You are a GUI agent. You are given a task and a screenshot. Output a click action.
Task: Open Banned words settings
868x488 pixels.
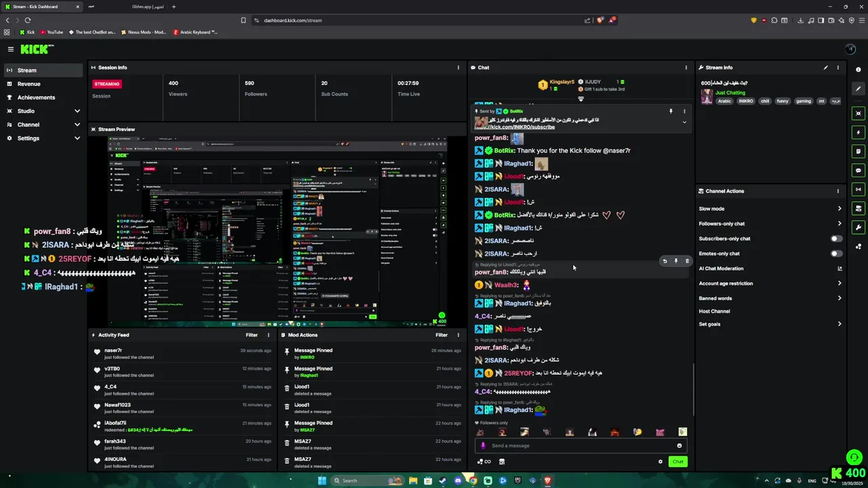(x=770, y=298)
